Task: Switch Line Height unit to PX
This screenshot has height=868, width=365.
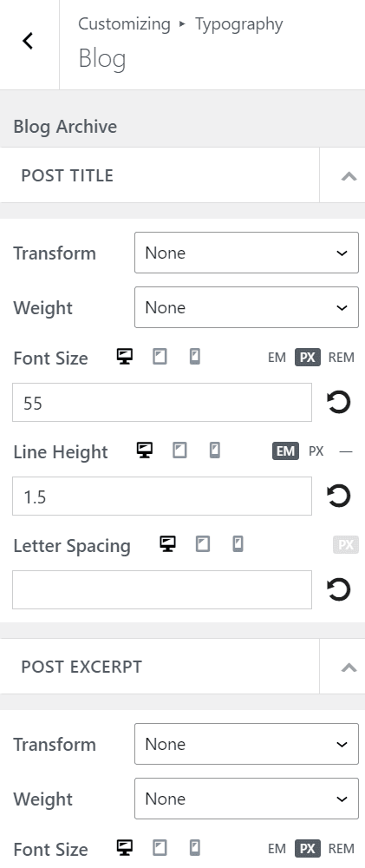Action: pyautogui.click(x=316, y=451)
